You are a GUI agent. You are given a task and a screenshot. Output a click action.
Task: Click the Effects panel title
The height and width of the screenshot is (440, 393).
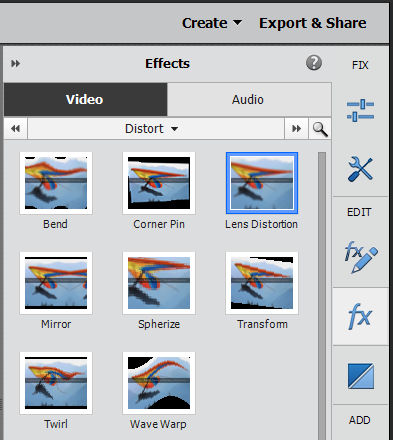point(167,63)
